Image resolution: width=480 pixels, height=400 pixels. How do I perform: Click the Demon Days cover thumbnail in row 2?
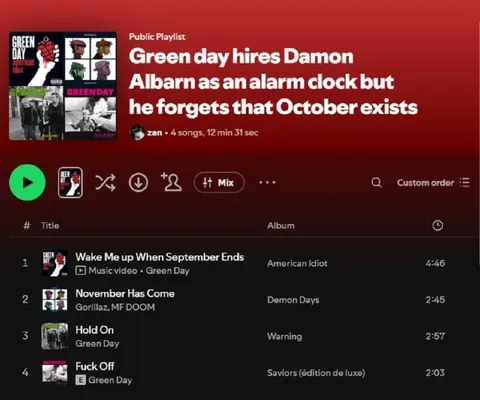[x=55, y=300]
